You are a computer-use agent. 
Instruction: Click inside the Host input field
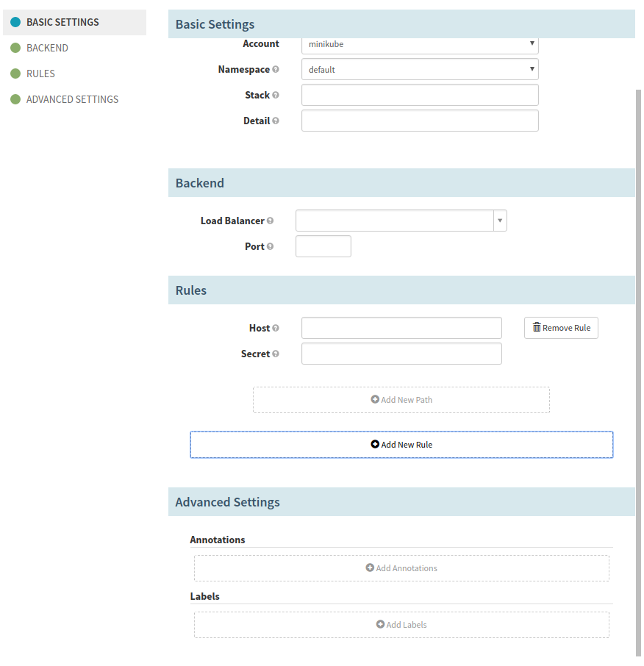click(401, 328)
